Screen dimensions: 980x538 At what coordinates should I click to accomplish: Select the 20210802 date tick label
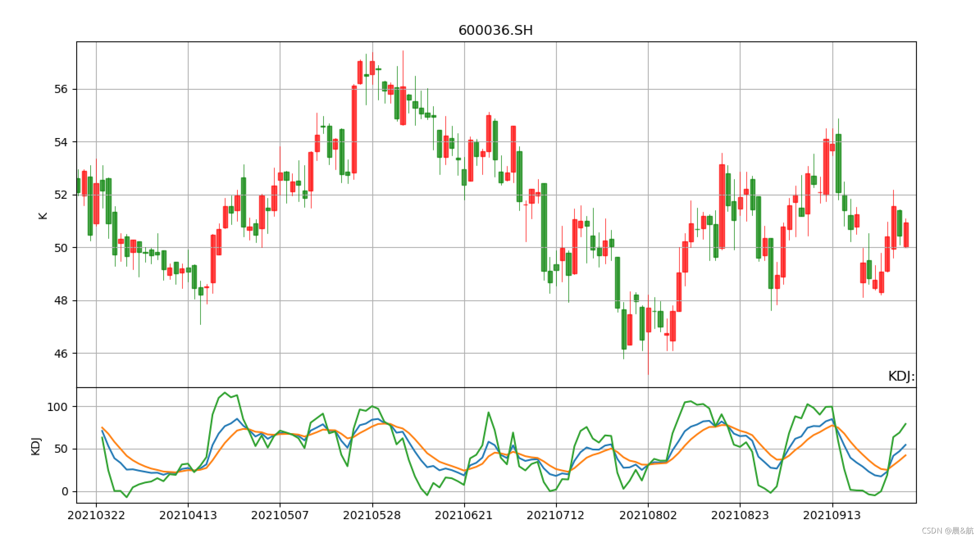pos(648,515)
